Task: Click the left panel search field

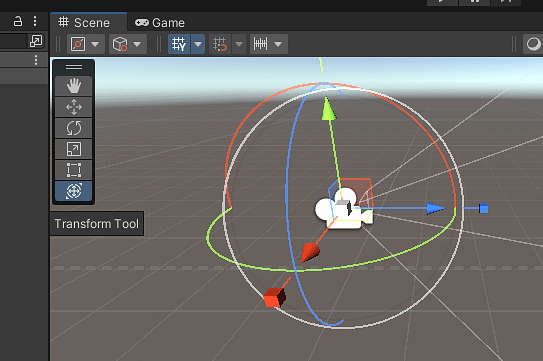Action: 13,41
